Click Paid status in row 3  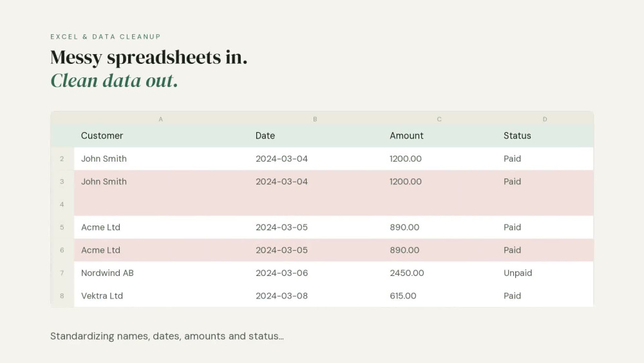[x=512, y=181]
